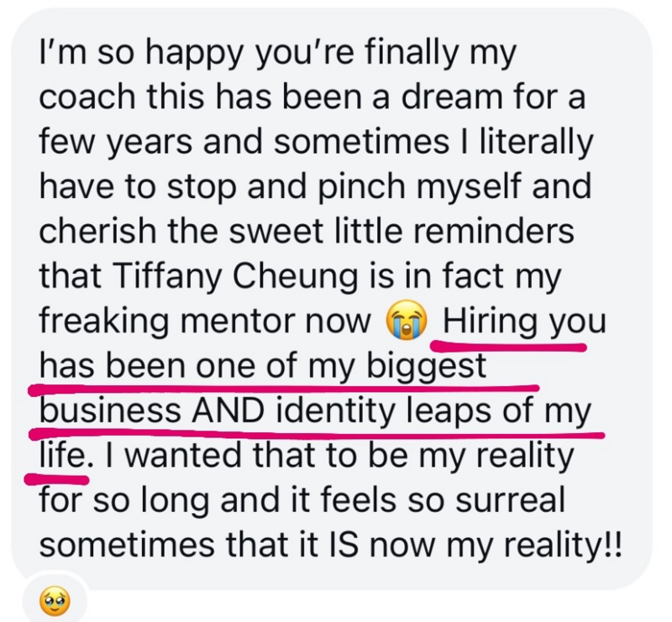The width and height of the screenshot is (672, 622).
Task: Click the pink underline beneath "Hiring you"
Action: [x=509, y=346]
